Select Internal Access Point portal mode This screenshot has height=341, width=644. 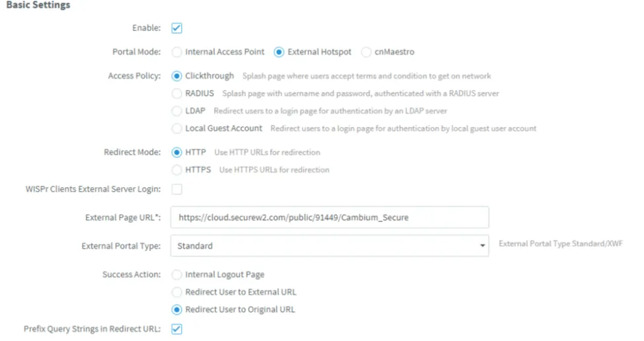176,52
